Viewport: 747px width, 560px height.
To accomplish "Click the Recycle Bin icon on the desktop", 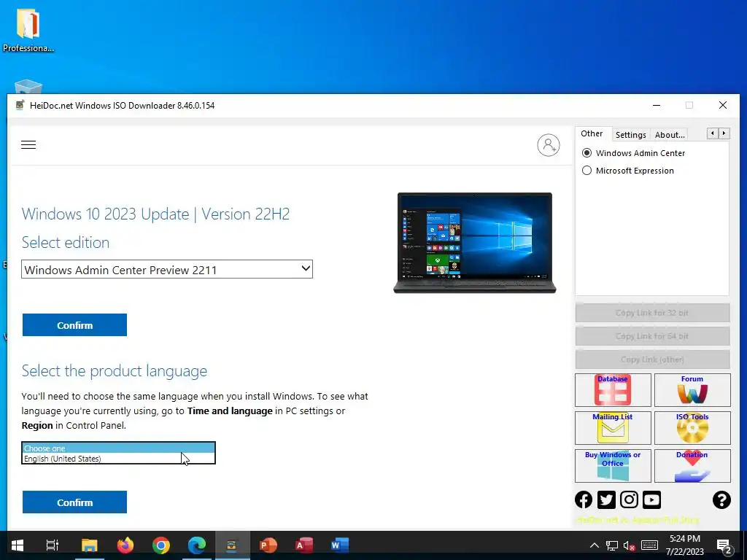I will point(28,87).
